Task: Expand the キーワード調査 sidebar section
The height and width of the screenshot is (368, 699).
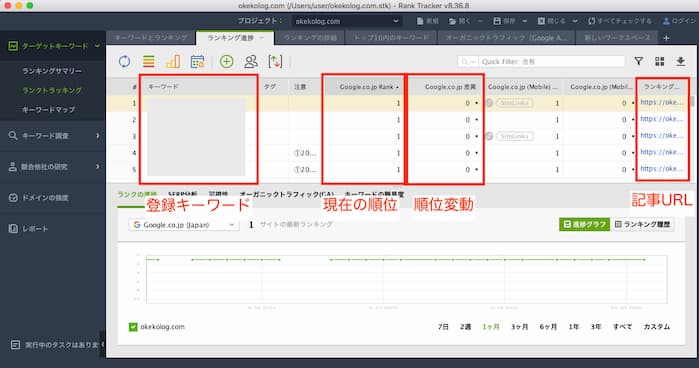Action: [53, 136]
